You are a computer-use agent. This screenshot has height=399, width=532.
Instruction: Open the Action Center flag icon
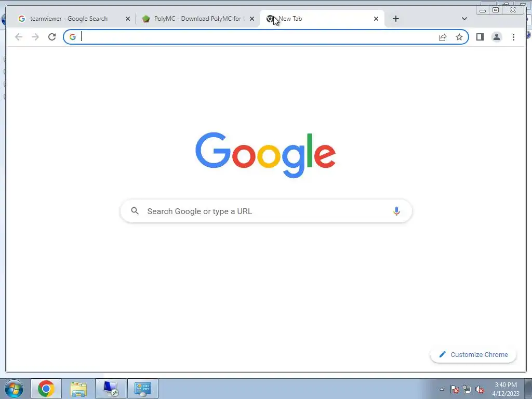coord(455,390)
